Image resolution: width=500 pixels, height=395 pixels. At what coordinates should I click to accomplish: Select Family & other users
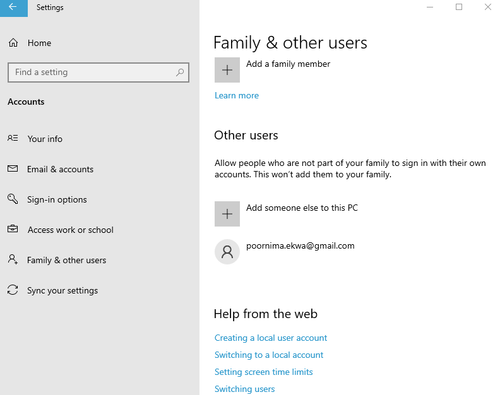coord(66,260)
